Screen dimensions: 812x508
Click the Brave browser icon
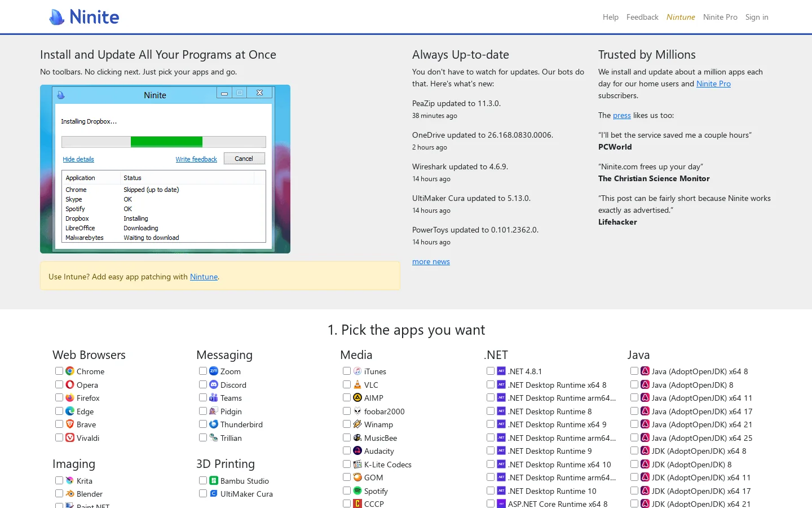click(70, 424)
